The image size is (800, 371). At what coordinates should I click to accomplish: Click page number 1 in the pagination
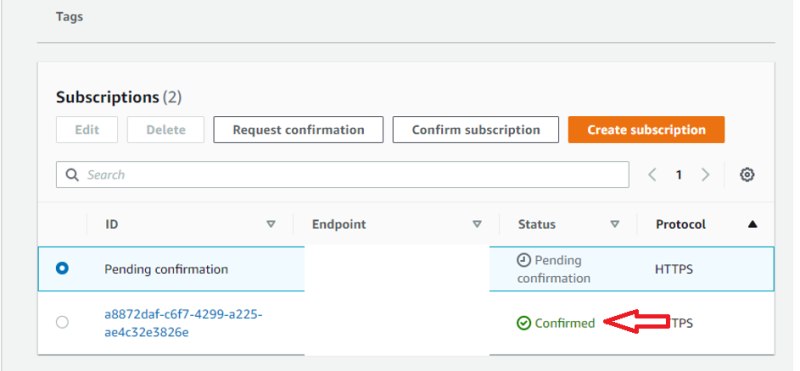[x=679, y=175]
